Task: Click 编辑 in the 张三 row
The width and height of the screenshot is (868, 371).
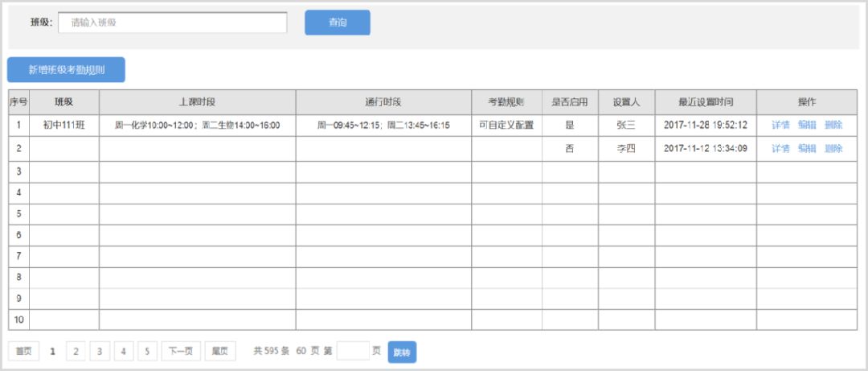Action: [x=807, y=126]
